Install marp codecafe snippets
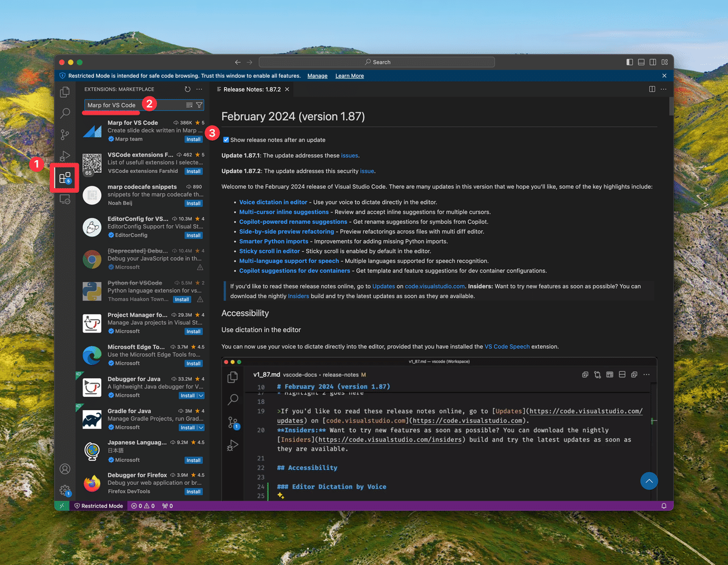 point(194,203)
